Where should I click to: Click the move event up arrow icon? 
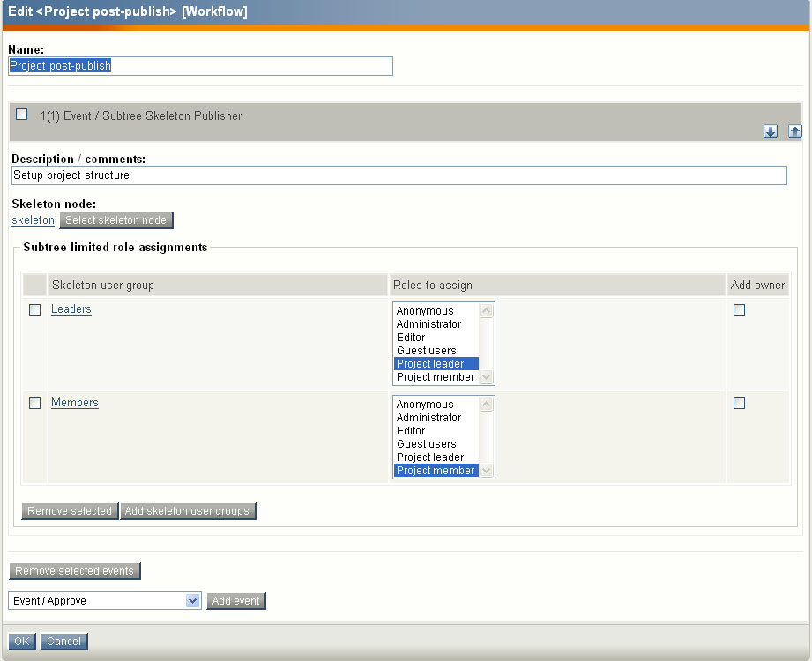click(794, 131)
